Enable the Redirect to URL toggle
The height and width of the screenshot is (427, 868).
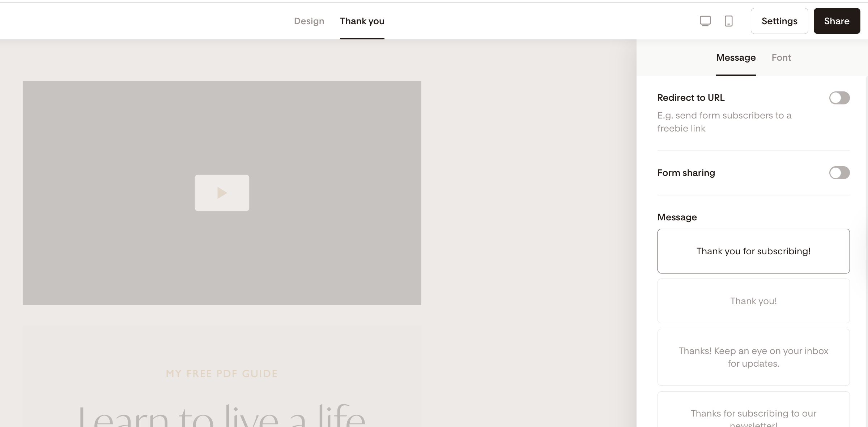pos(839,98)
